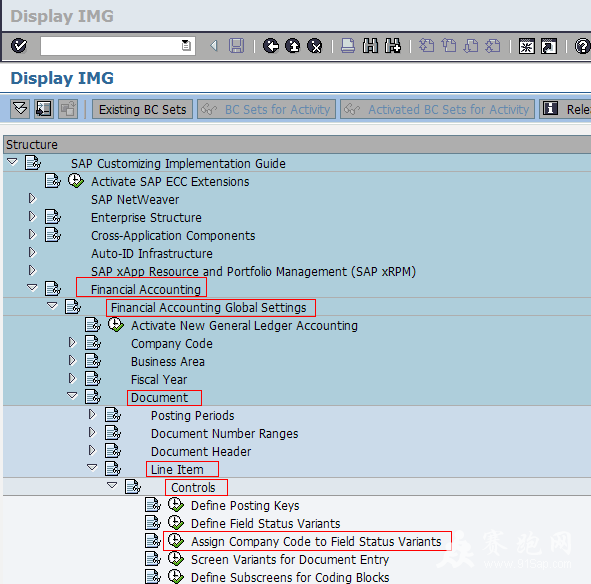Execute activity clock icon for Define Posting Keys
The width and height of the screenshot is (591, 584).
click(176, 505)
